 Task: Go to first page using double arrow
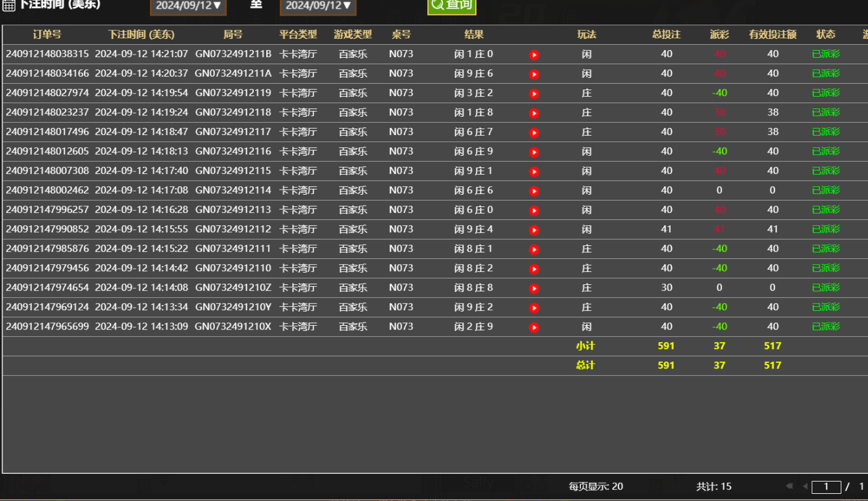click(789, 486)
